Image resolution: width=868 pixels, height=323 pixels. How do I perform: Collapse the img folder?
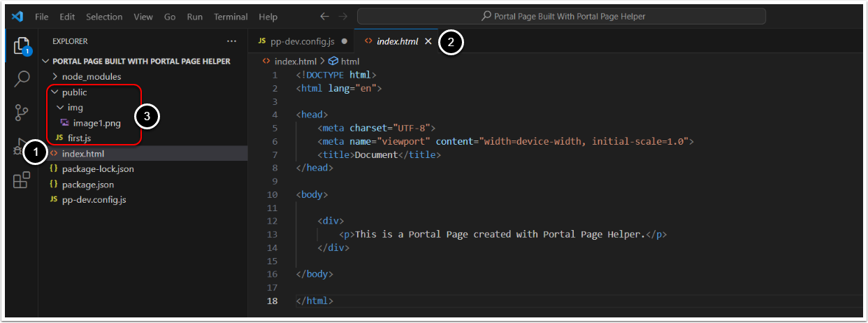pyautogui.click(x=75, y=108)
